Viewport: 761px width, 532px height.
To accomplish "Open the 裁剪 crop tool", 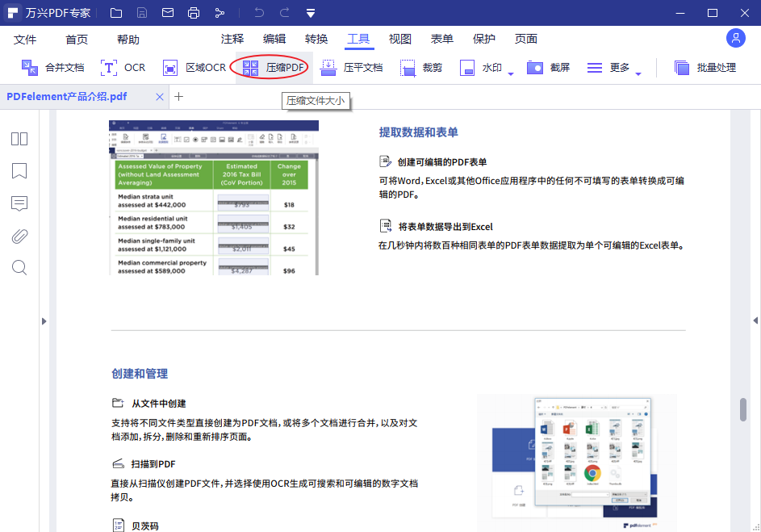I will coord(419,68).
